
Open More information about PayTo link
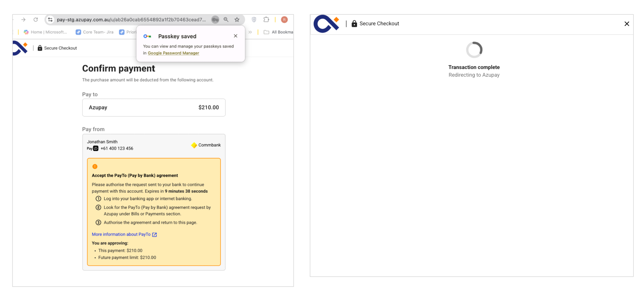(121, 234)
